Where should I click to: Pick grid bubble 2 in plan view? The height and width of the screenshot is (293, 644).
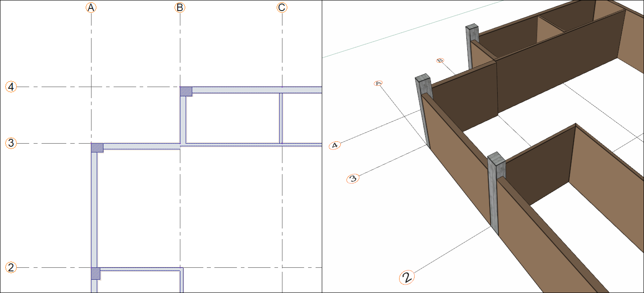click(11, 267)
